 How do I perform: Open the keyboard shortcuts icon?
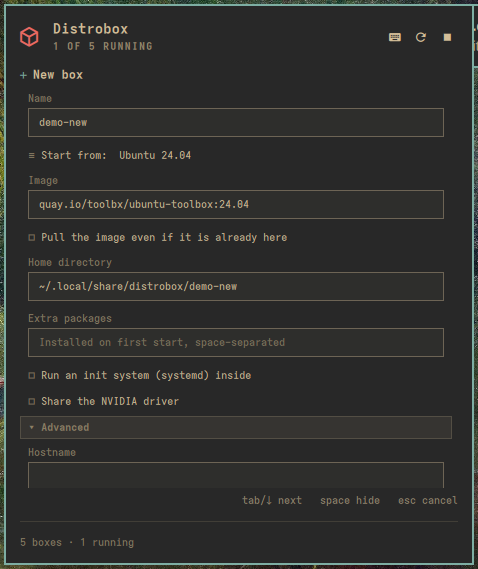click(x=395, y=37)
